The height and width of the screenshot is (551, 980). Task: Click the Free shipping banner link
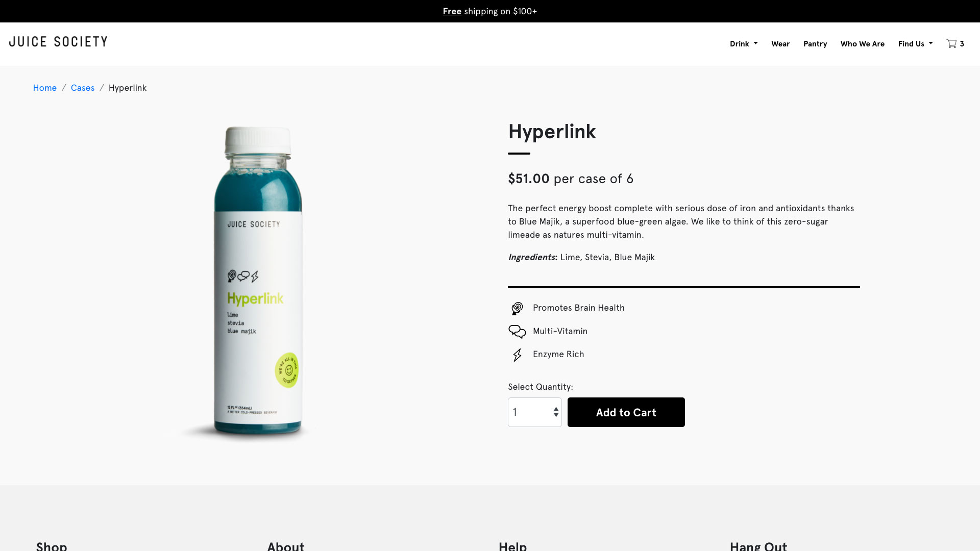(452, 11)
